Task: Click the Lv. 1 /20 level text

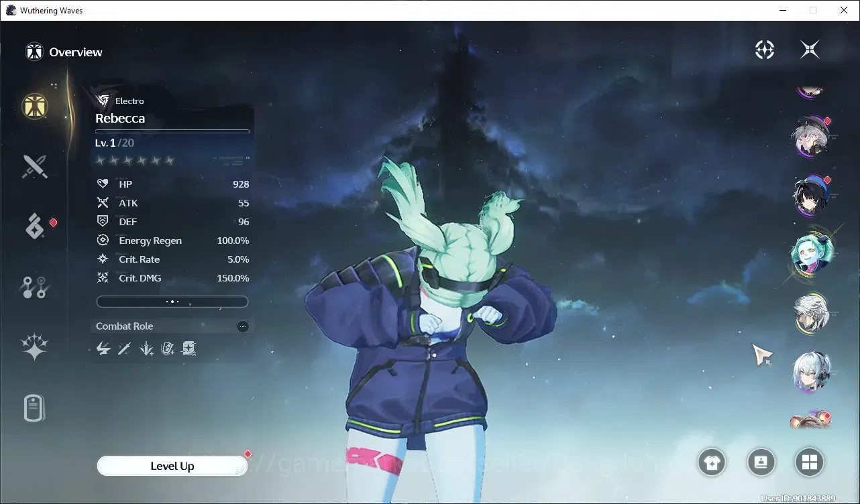Action: click(x=115, y=143)
